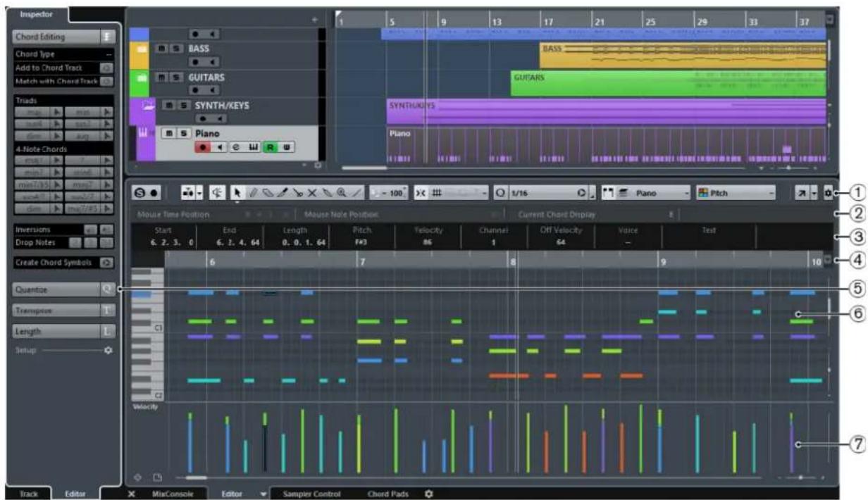868x500 pixels.
Task: Select the Line tool
Action: tap(356, 192)
